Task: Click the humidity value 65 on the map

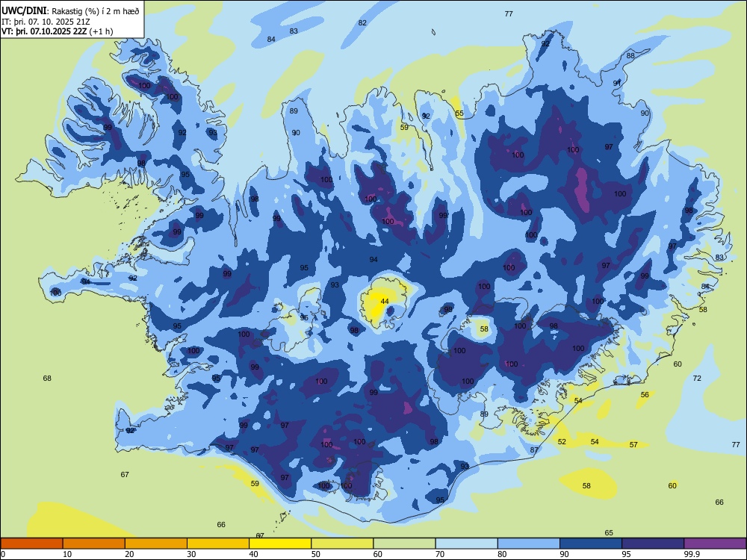Action: point(609,533)
